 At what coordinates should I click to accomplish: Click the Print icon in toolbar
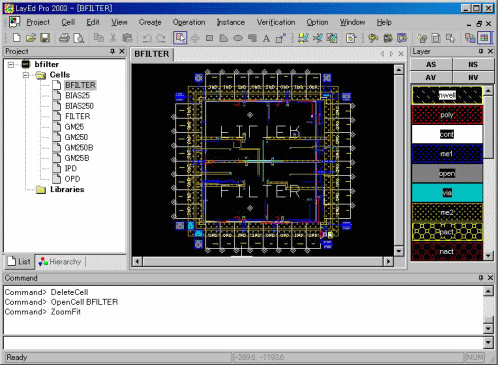64,38
